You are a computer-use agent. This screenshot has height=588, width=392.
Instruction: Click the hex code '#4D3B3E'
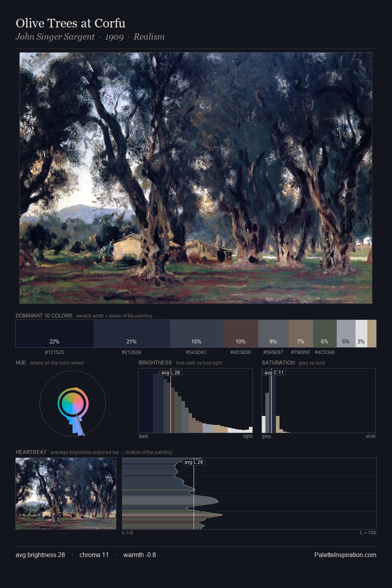[241, 352]
